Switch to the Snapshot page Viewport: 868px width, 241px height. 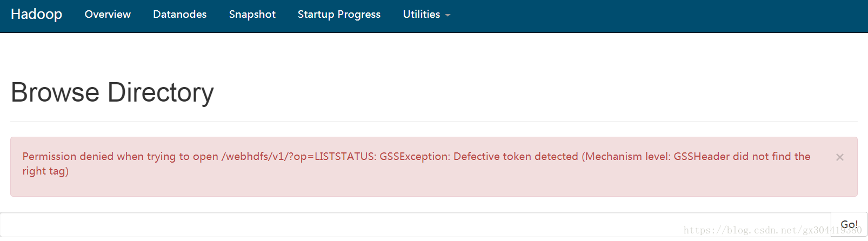click(x=252, y=15)
